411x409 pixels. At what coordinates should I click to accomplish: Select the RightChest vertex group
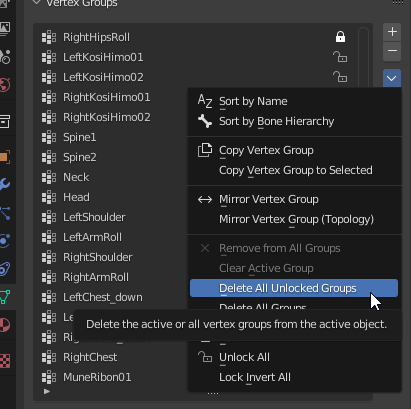tap(90, 357)
